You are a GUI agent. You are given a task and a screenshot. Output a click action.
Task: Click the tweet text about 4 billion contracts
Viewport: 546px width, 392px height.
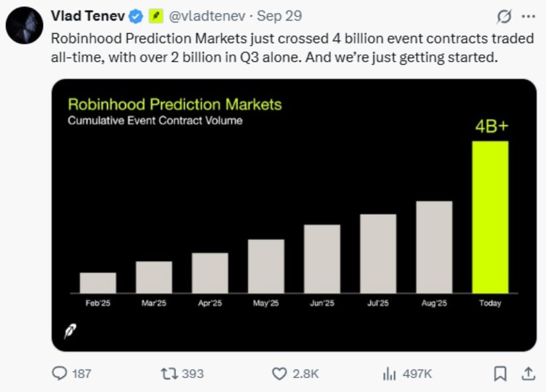point(291,48)
